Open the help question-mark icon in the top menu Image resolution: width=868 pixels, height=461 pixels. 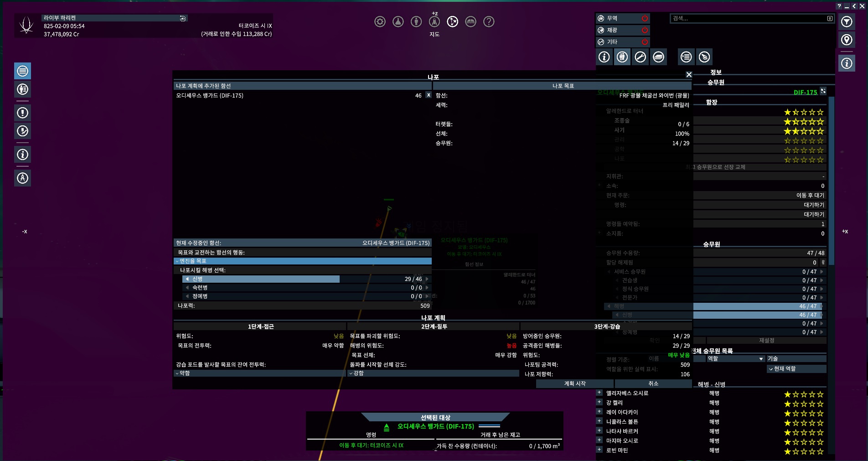489,21
